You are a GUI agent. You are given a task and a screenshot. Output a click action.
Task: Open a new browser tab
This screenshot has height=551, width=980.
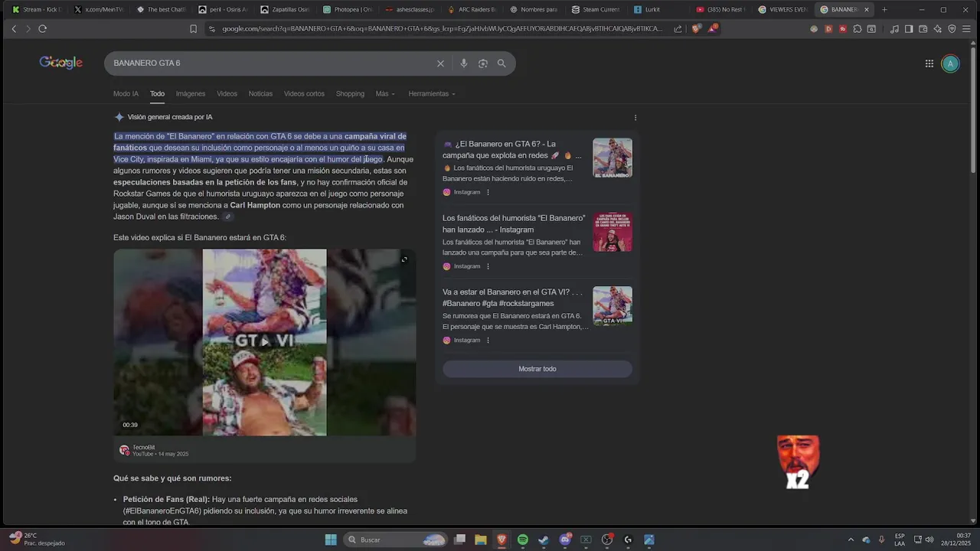[884, 9]
